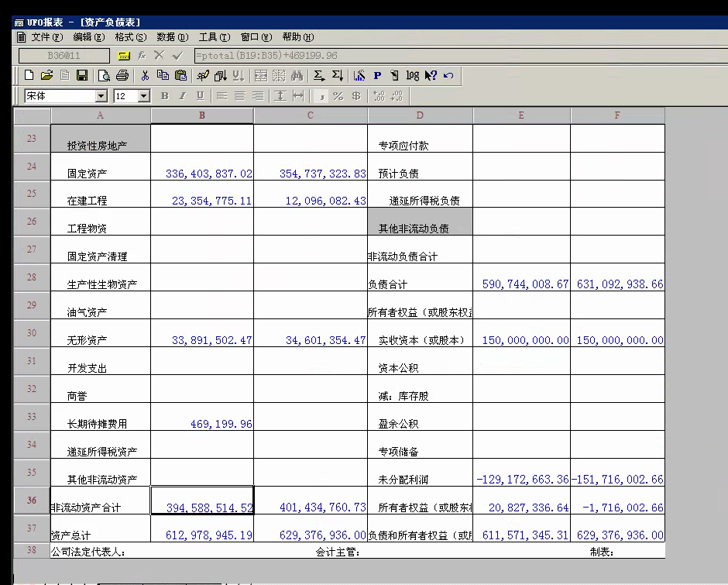The width and height of the screenshot is (728, 585).
Task: Save the report with floppy disk icon
Action: pyautogui.click(x=82, y=75)
